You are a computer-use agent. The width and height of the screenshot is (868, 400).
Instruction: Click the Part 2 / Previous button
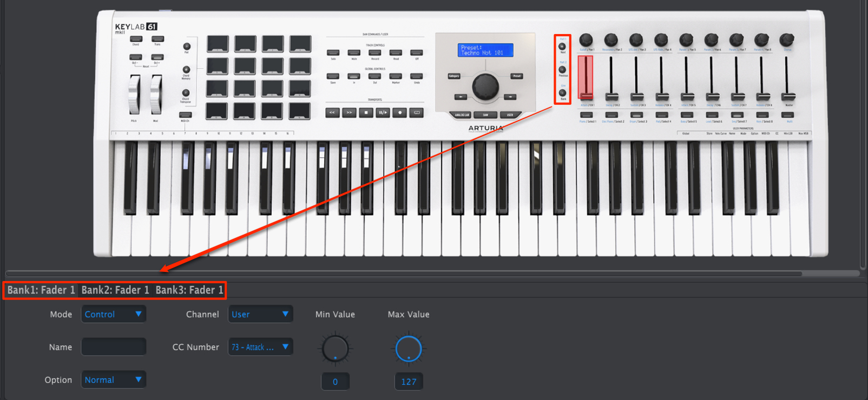(x=562, y=70)
